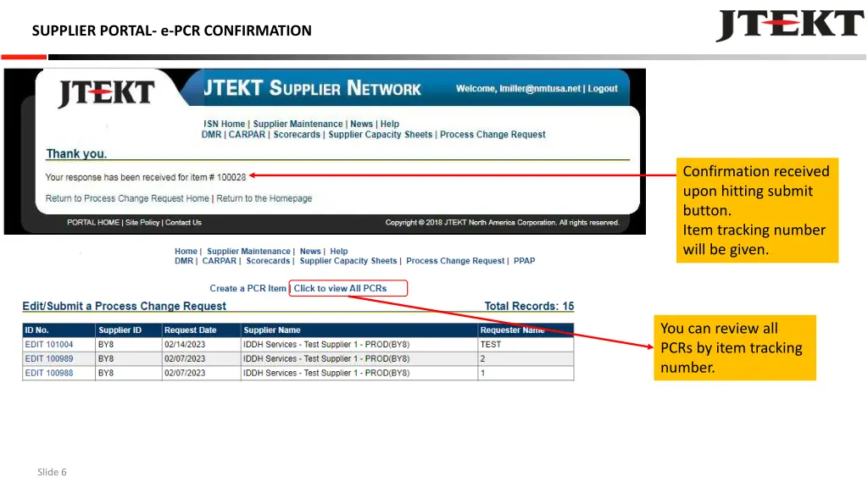Click the Supplier ID column header

pos(120,330)
